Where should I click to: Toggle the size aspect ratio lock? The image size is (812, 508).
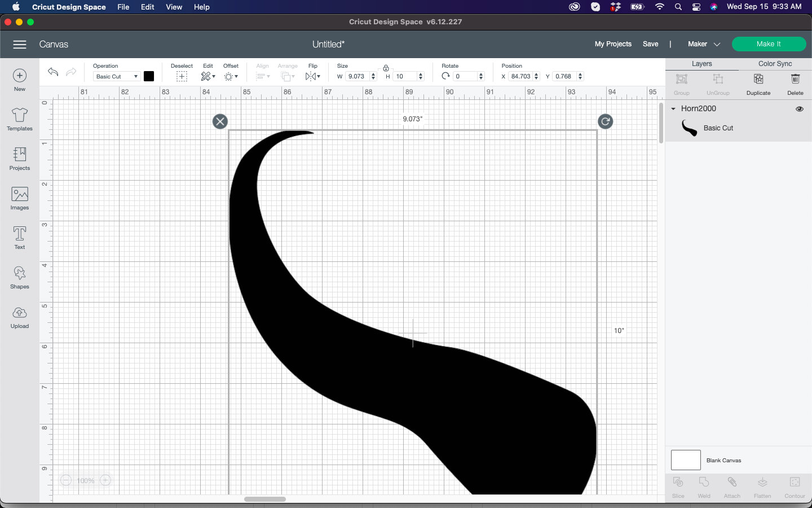coord(386,68)
